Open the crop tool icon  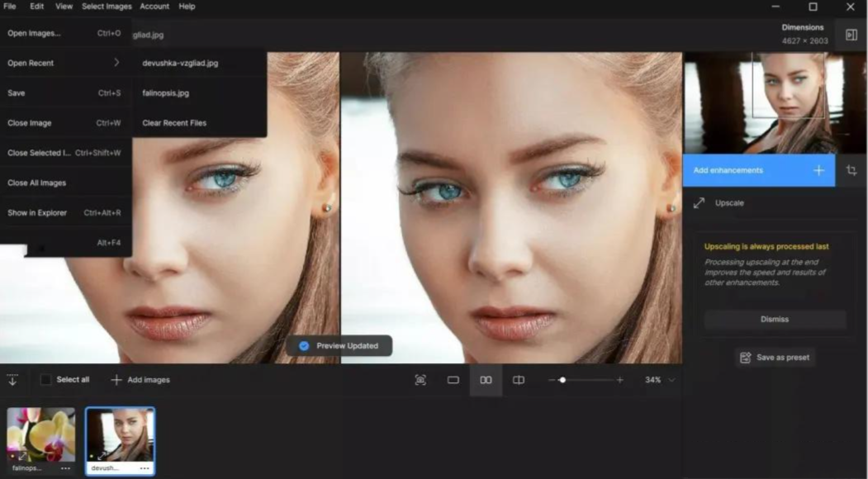(x=851, y=170)
